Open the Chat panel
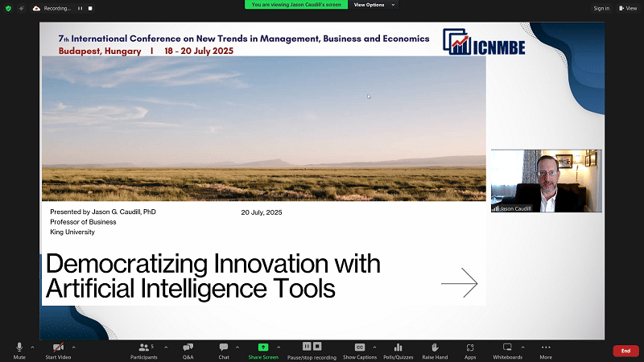This screenshot has height=362, width=644. (x=224, y=348)
